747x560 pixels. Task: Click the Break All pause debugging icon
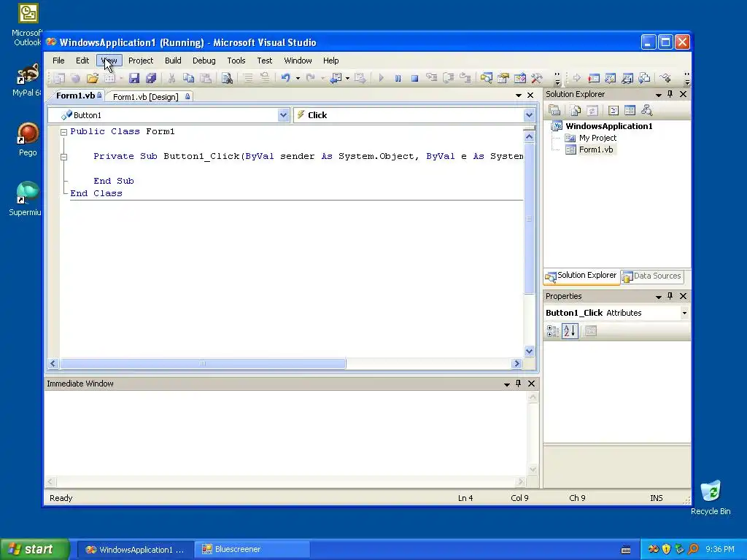pos(398,78)
